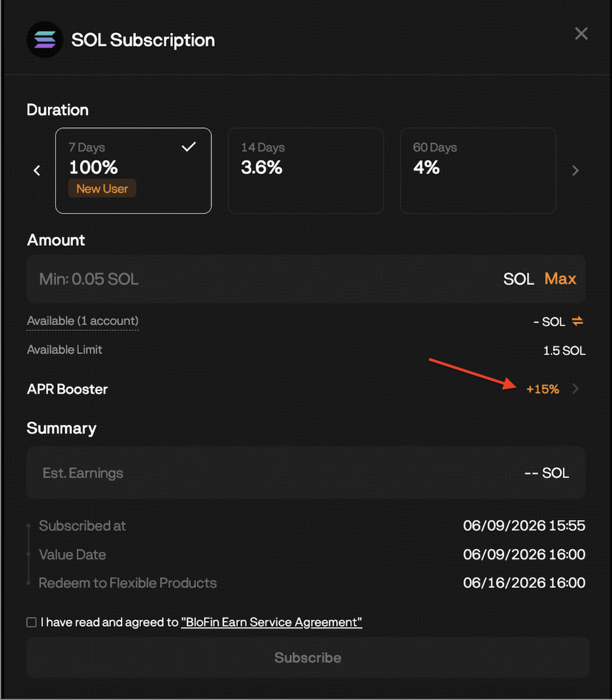The width and height of the screenshot is (612, 700).
Task: Click Available (1 account) label
Action: tap(83, 321)
